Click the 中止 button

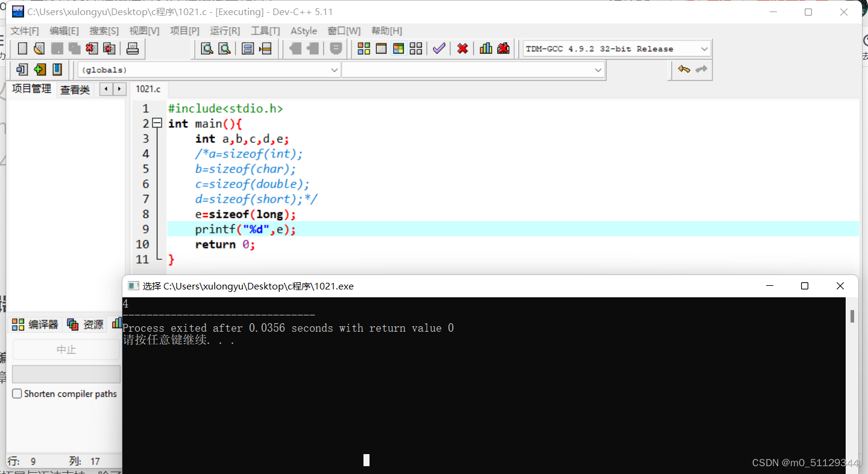pyautogui.click(x=66, y=350)
